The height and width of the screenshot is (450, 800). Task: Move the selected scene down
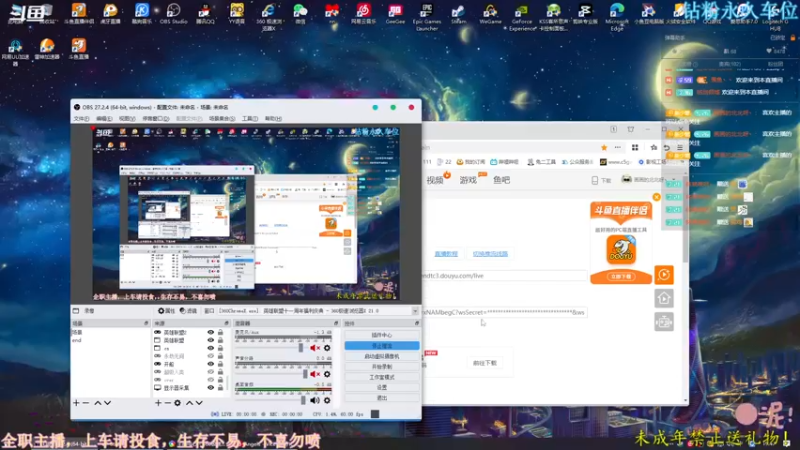point(108,403)
